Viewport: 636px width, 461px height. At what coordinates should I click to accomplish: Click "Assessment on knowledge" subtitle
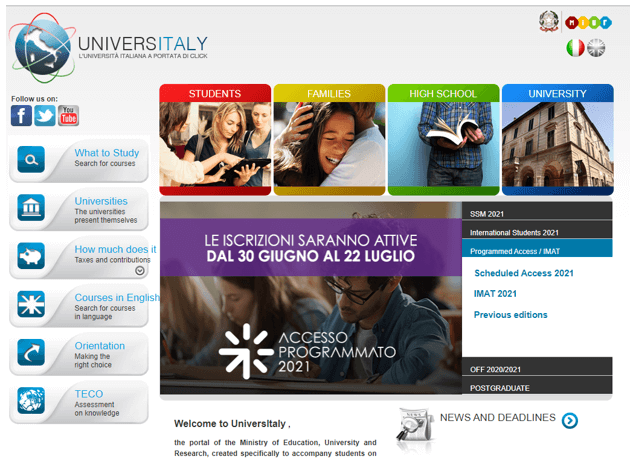97,409
